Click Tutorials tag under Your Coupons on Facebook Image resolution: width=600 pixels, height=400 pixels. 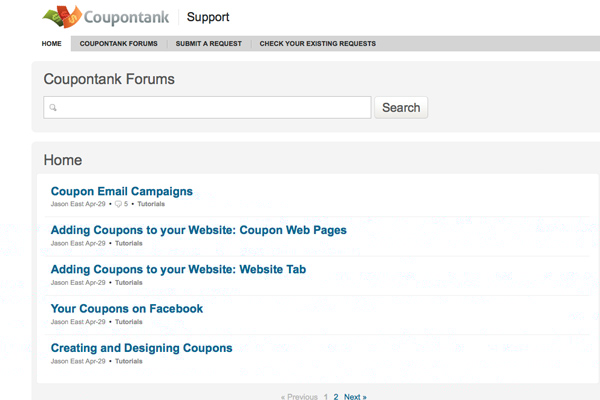point(129,322)
